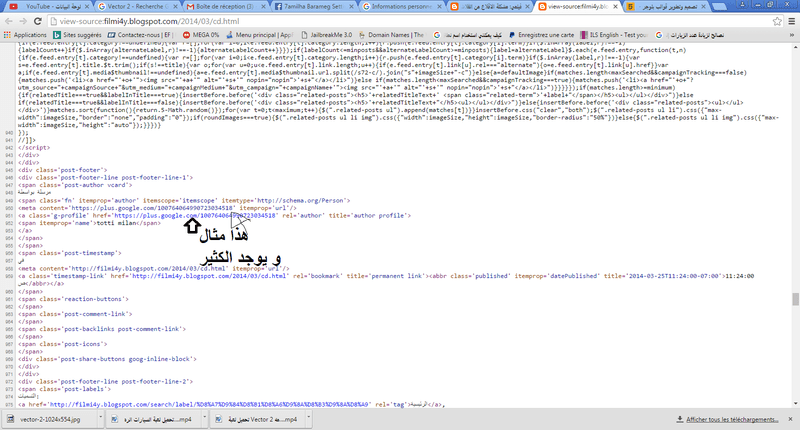Open the dropdown for the Vector 2 mp4 download

[308, 419]
